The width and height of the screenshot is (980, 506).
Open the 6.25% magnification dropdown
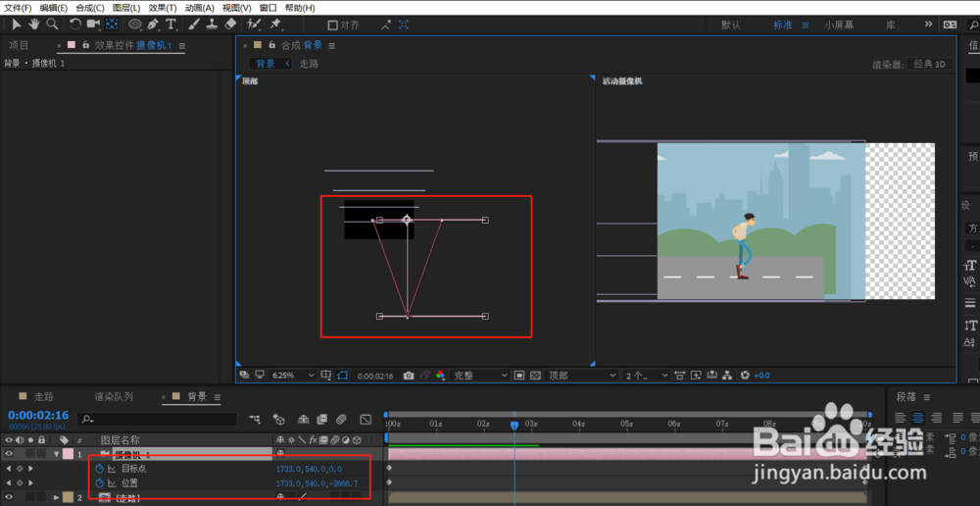(293, 376)
